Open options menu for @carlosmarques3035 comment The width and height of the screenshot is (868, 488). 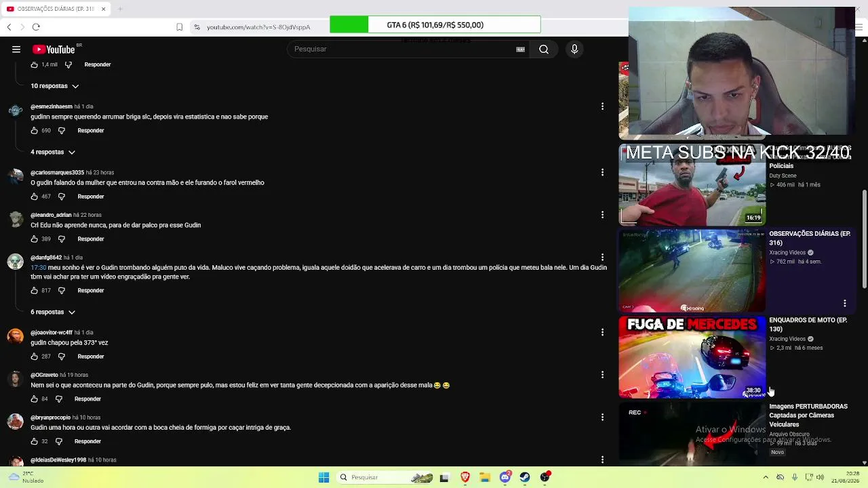pos(602,172)
